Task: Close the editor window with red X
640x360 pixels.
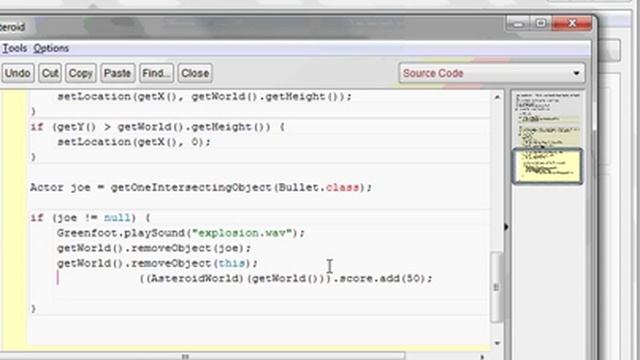Action: click(x=572, y=24)
